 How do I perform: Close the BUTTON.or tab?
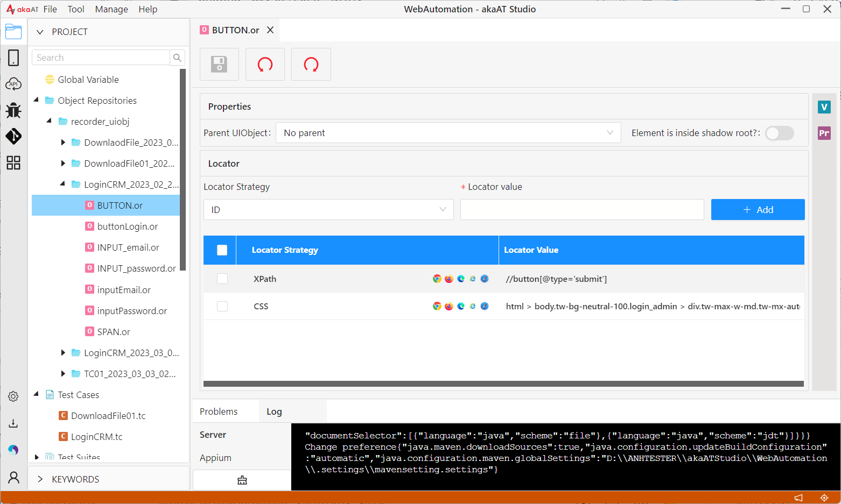tap(270, 30)
